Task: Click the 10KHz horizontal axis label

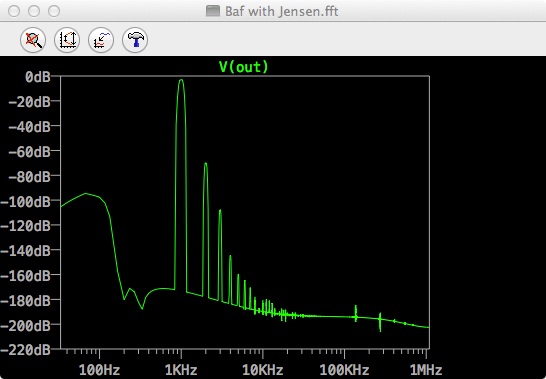Action: [263, 370]
